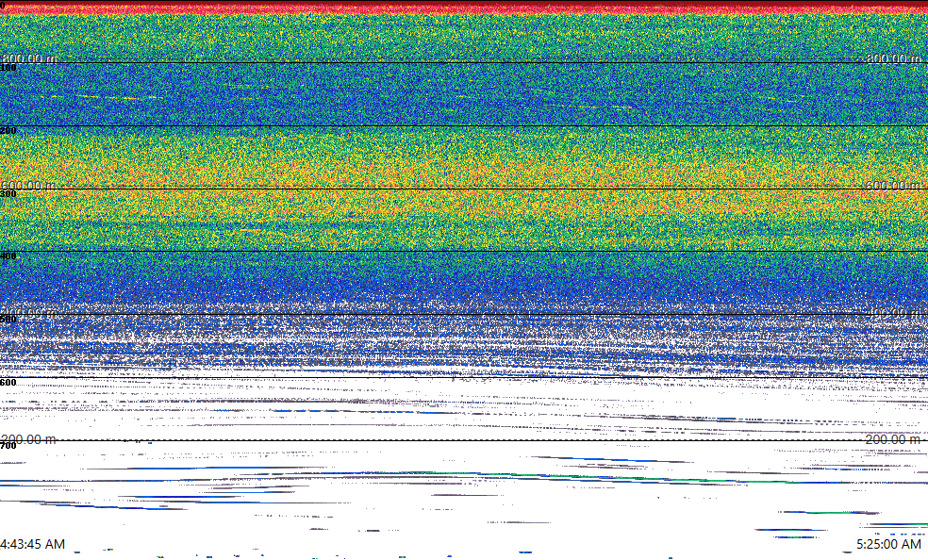Select the '600' depth grid label
928x560 pixels.
click(x=8, y=383)
